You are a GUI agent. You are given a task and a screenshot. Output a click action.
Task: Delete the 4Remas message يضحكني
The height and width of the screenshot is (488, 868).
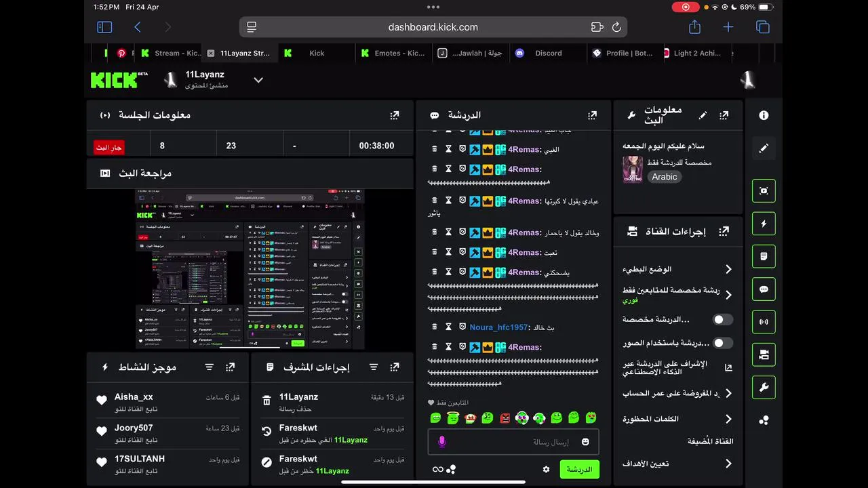435,272
